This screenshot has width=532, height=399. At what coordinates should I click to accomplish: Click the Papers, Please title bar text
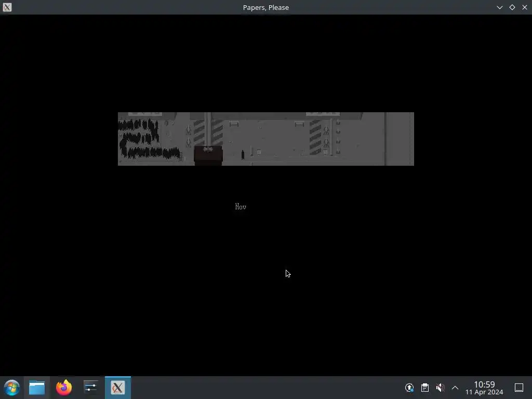coord(265,7)
